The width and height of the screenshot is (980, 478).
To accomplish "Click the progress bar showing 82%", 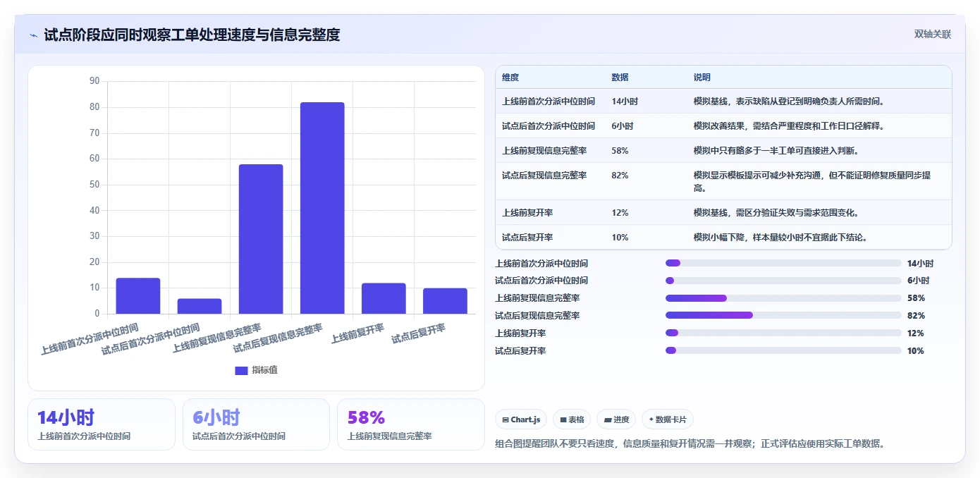I will pos(783,315).
